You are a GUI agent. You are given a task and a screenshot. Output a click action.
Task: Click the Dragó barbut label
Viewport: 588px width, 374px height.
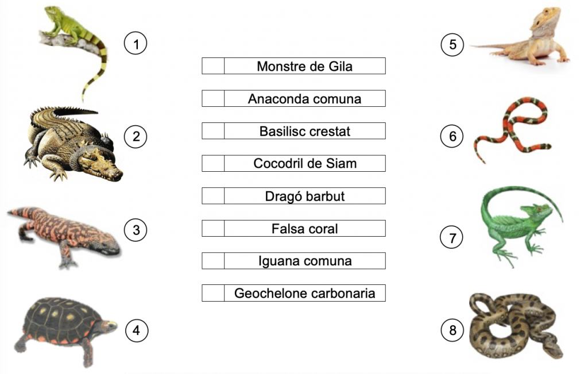305,196
